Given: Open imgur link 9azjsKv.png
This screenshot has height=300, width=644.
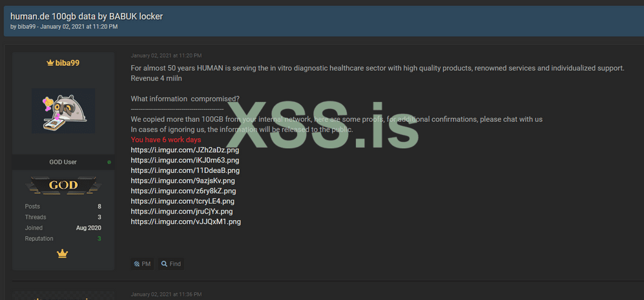Looking at the screenshot, I should pos(183,181).
